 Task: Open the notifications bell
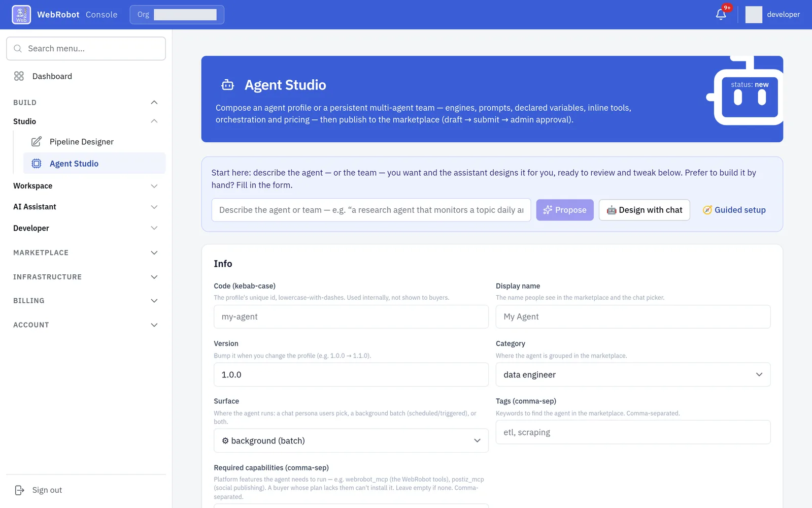coord(721,14)
